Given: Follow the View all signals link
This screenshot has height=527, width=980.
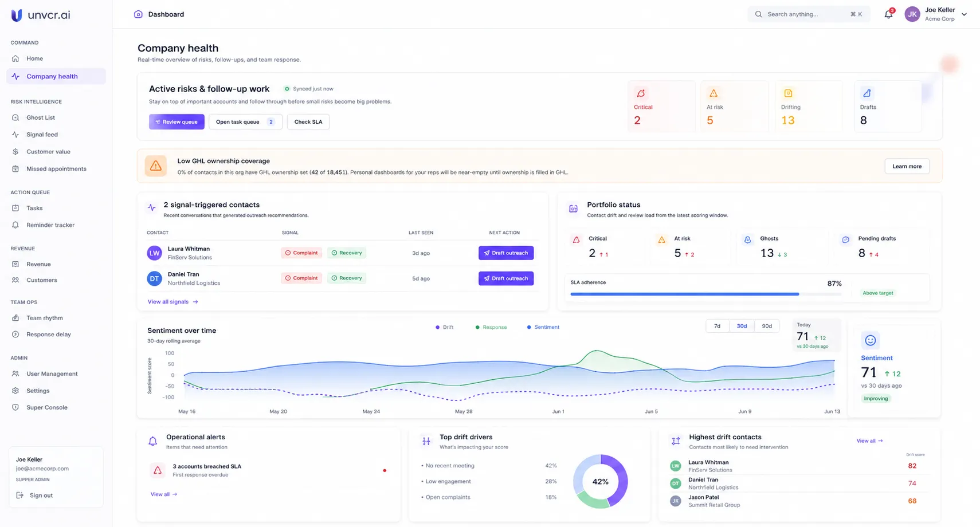Looking at the screenshot, I should click(x=173, y=302).
